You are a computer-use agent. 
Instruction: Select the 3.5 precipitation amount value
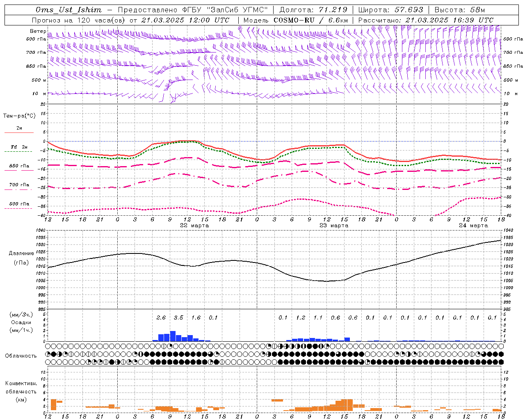pyautogui.click(x=178, y=318)
